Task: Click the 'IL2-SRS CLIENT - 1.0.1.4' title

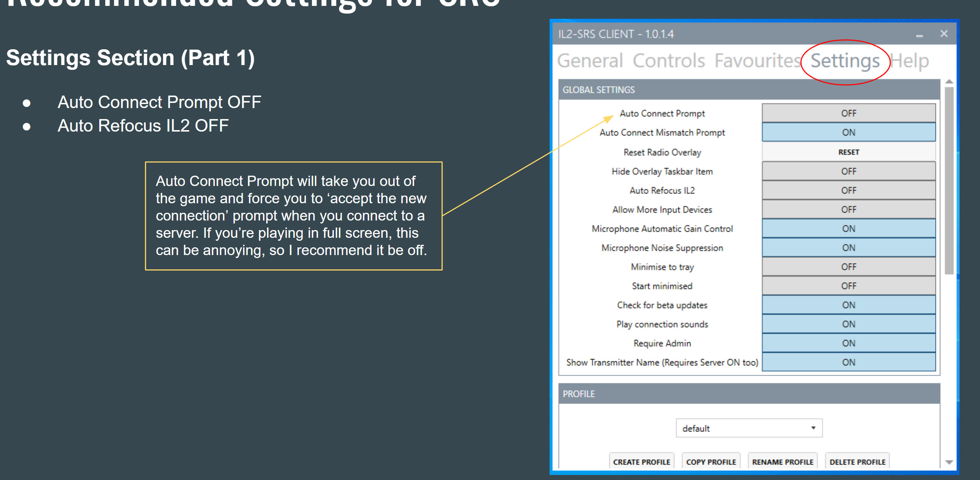Action: (x=616, y=34)
